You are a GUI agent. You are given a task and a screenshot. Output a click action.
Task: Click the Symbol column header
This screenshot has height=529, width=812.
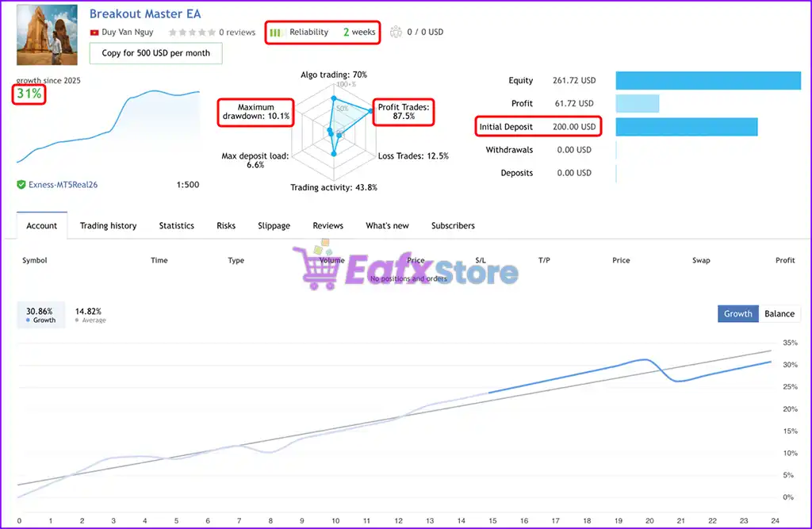35,261
